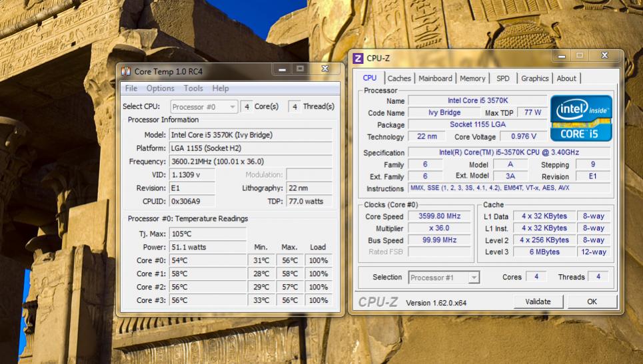The height and width of the screenshot is (364, 643).
Task: Click the Cores count field in CPU-Z
Action: [x=536, y=277]
